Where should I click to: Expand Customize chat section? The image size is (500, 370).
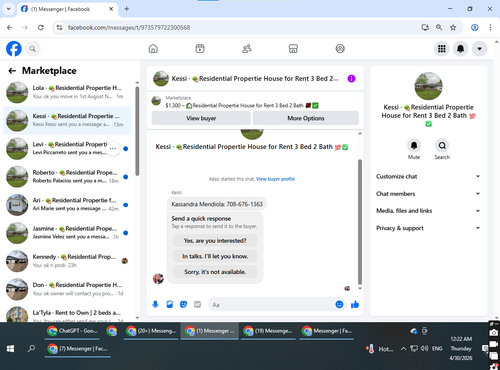tap(428, 176)
